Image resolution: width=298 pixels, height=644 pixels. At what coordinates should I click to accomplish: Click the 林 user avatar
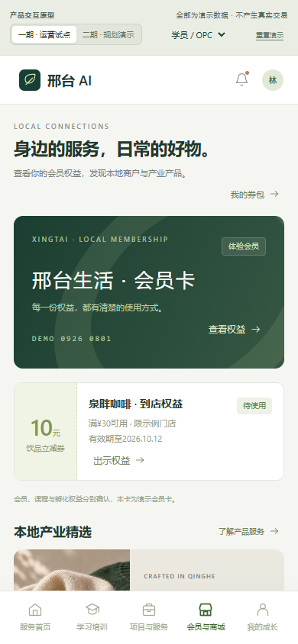(273, 80)
